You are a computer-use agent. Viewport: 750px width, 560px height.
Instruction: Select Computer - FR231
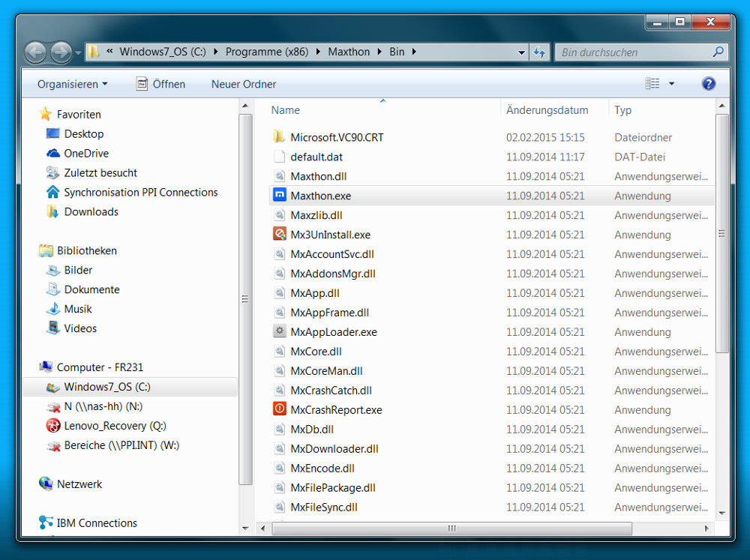pyautogui.click(x=100, y=367)
